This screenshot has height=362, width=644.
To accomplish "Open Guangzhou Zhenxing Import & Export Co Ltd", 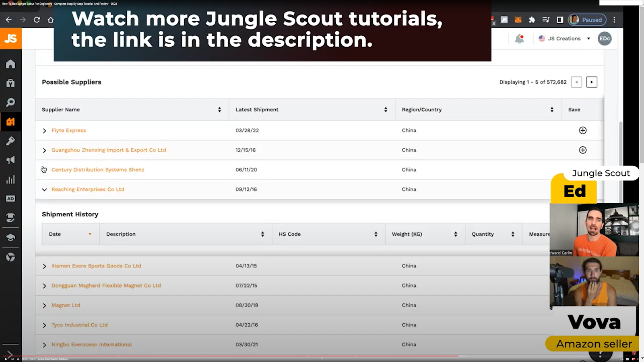I will tap(109, 150).
